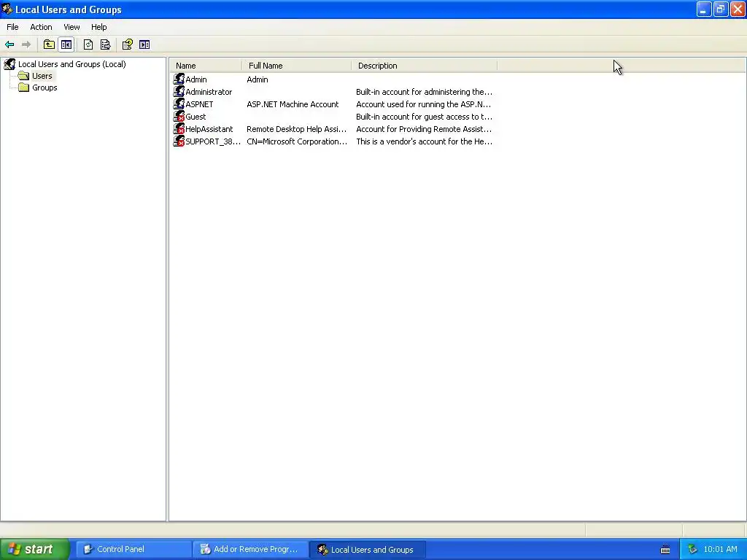Click the Back arrow in the toolbar
747x560 pixels.
point(9,44)
